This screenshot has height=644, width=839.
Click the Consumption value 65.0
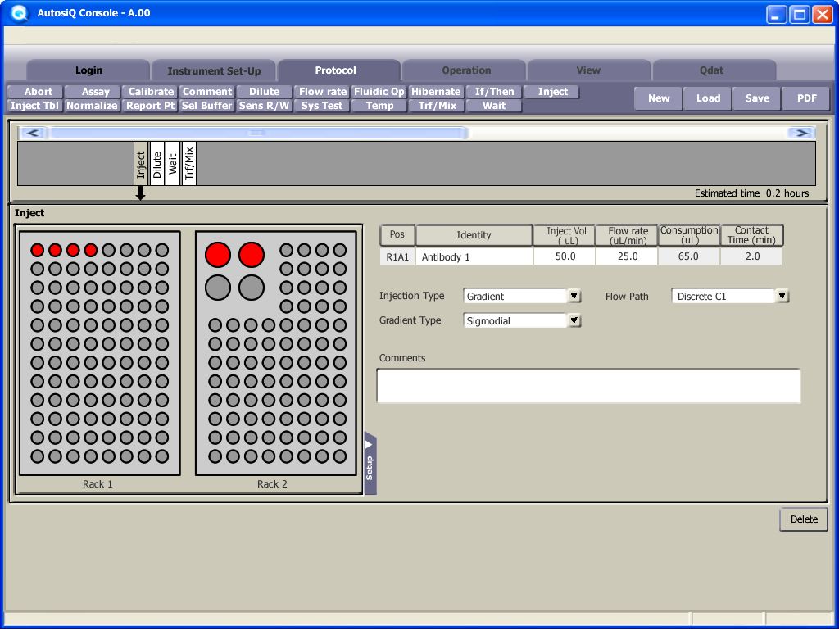pyautogui.click(x=688, y=256)
